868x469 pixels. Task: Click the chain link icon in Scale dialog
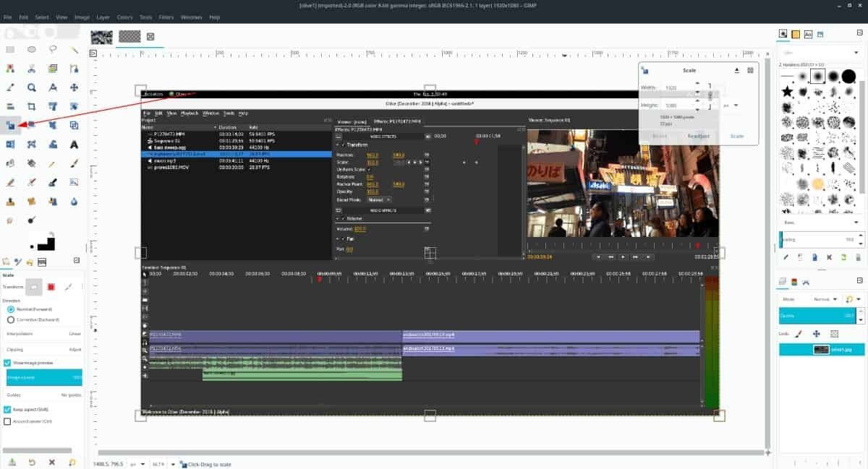click(710, 95)
